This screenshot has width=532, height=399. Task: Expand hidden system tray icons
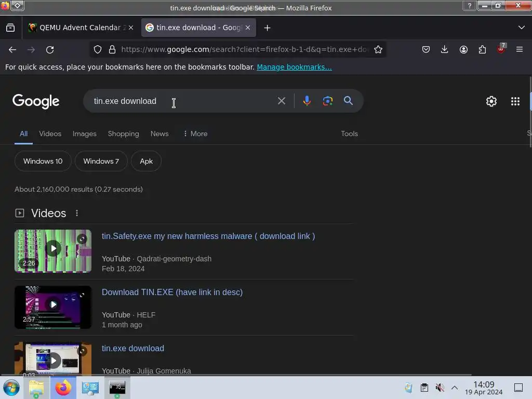[455, 388]
